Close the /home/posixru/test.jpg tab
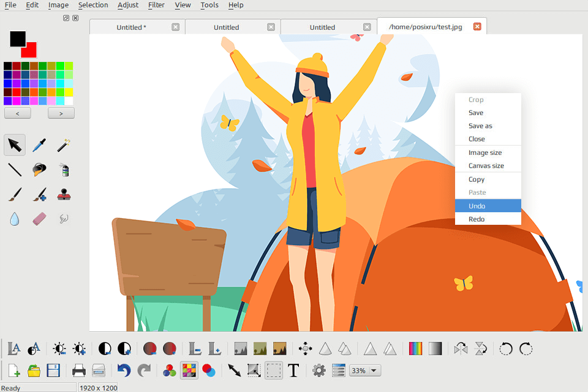This screenshot has height=392, width=588. tap(477, 26)
